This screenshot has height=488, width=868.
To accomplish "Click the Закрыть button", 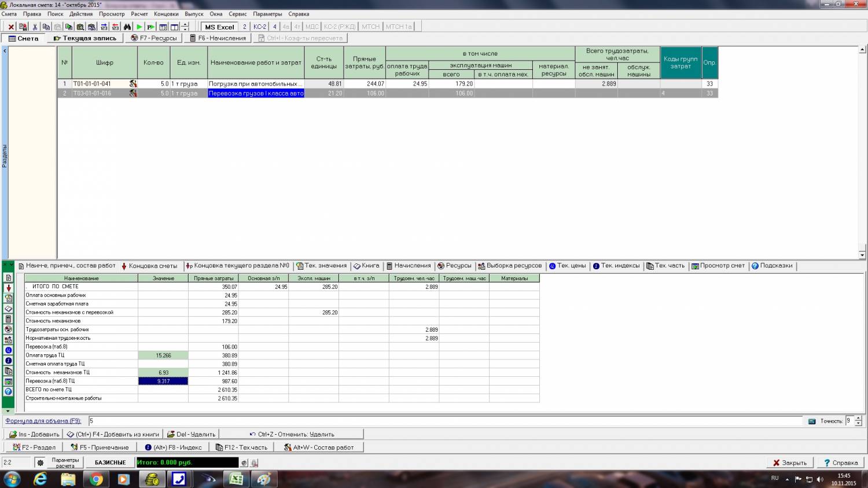I will coord(790,463).
